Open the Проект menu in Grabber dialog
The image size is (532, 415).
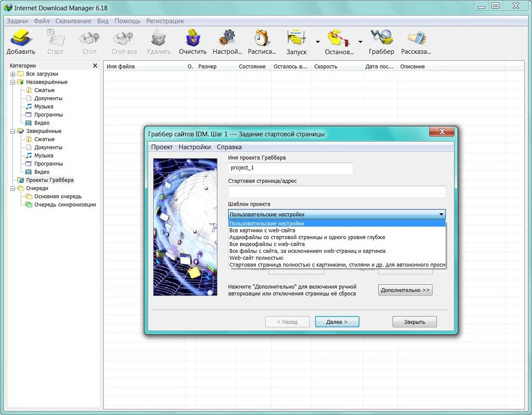coord(162,147)
